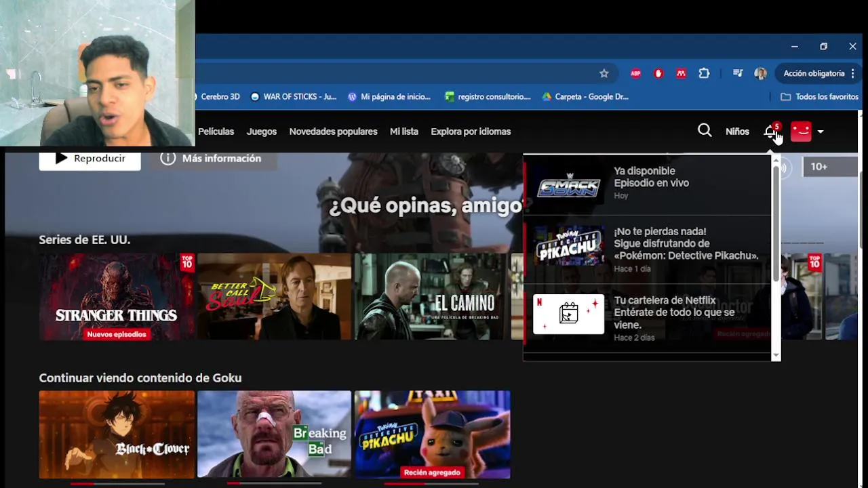Click the Nuevos episodios badge
This screenshot has height=488, width=868.
pos(117,334)
